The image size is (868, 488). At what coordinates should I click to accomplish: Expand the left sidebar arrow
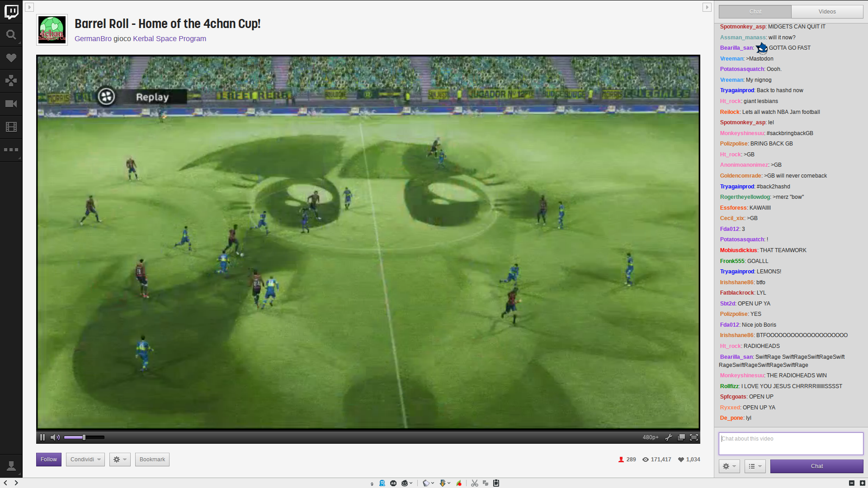[x=29, y=7]
